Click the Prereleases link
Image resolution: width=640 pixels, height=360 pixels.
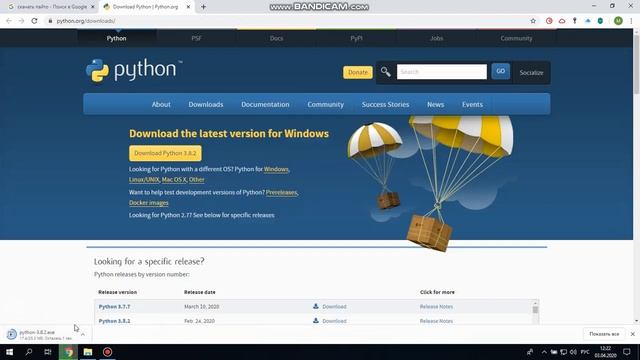[x=281, y=192]
